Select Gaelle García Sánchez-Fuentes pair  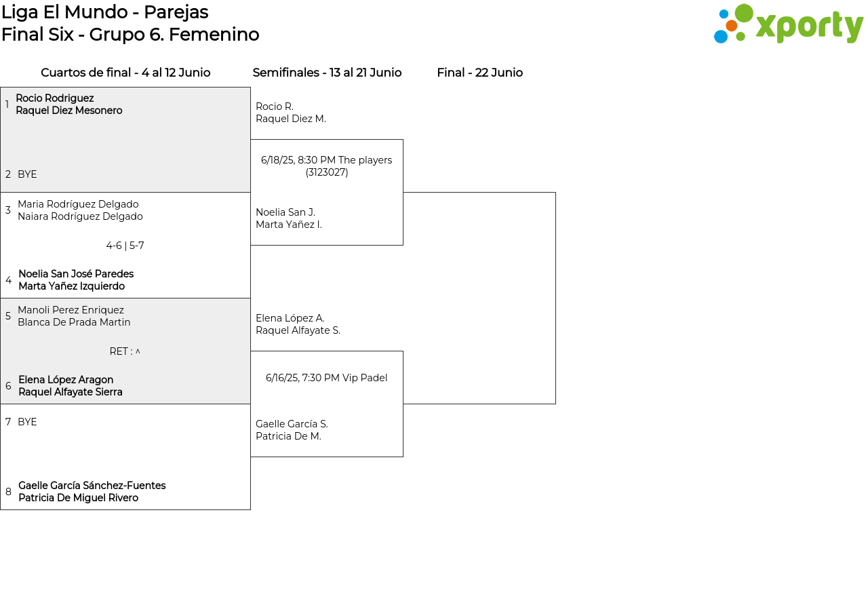92,492
